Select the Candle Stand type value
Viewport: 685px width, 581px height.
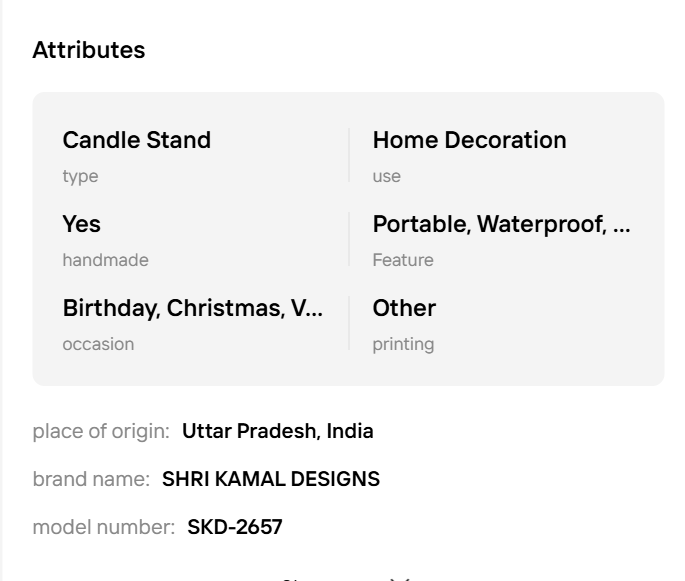[x=137, y=140]
